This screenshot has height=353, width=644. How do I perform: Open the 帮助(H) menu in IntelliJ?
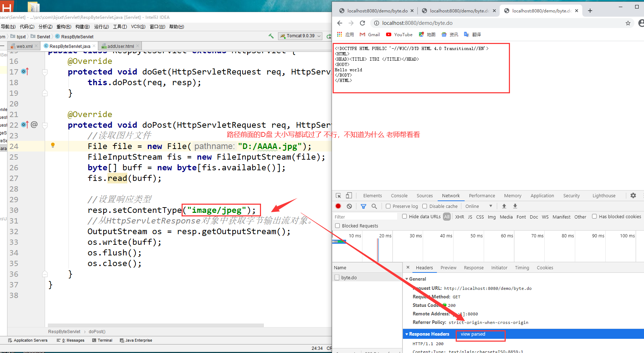(177, 27)
